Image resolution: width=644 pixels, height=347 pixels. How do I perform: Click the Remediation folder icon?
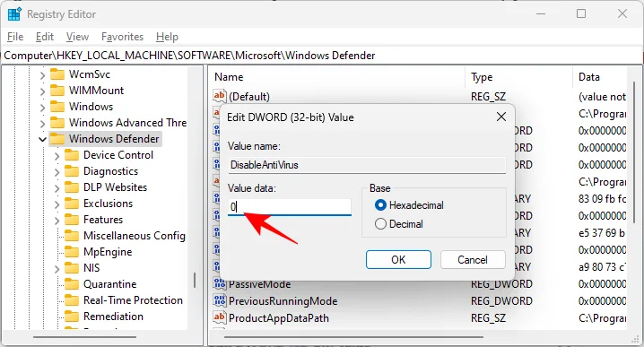(x=72, y=317)
